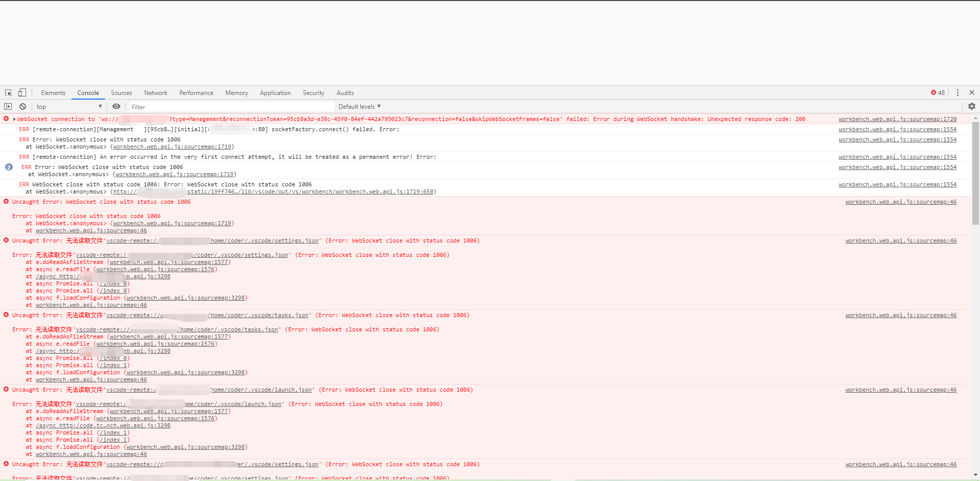Focus the console Filter input field
980x481 pixels.
[x=231, y=107]
